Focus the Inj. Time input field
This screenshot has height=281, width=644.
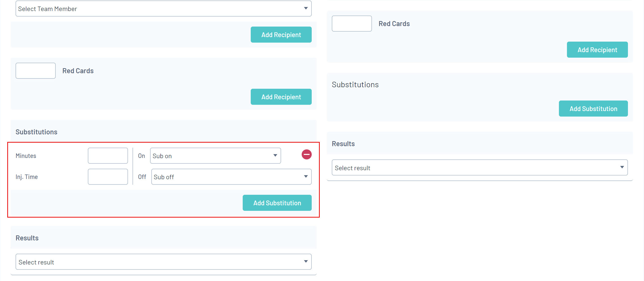[108, 177]
